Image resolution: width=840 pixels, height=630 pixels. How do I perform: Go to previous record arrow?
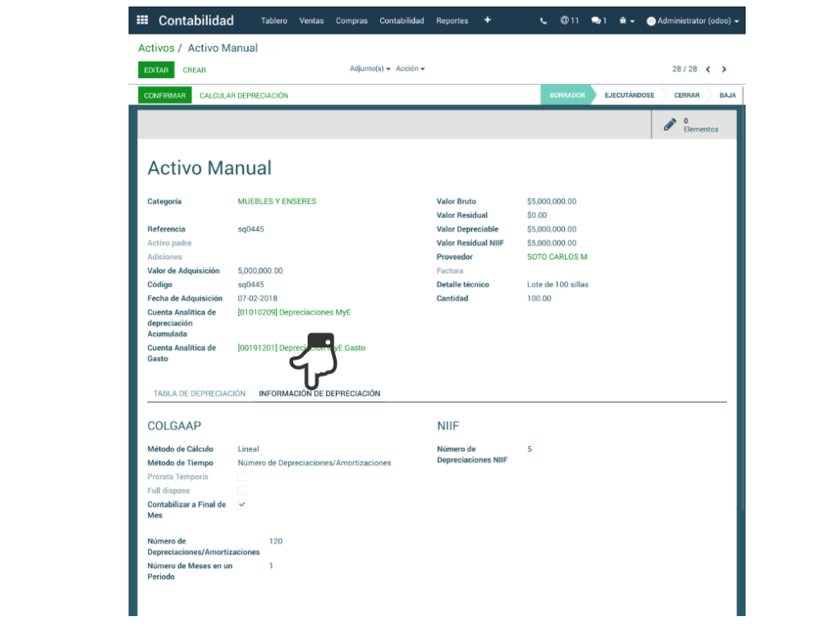click(x=709, y=70)
